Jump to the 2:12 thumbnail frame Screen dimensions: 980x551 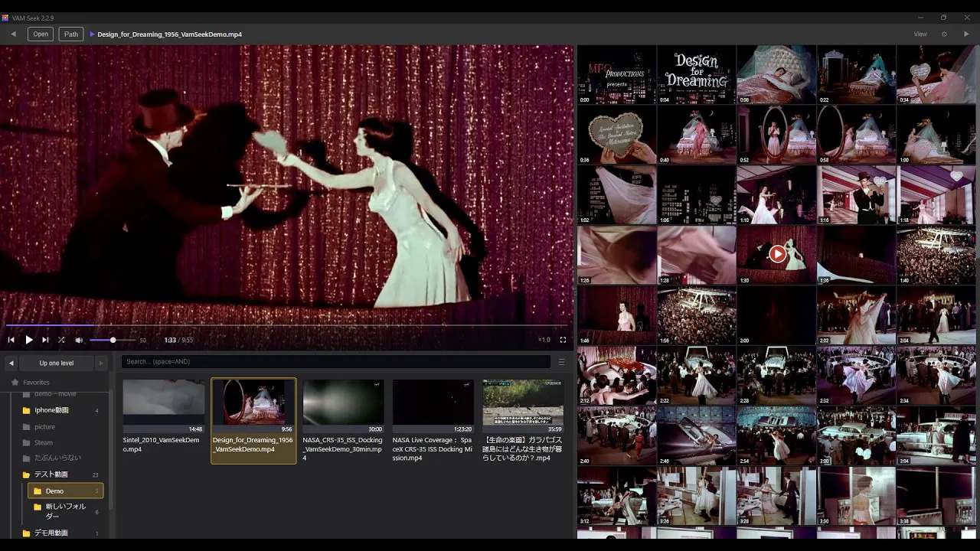coord(616,376)
